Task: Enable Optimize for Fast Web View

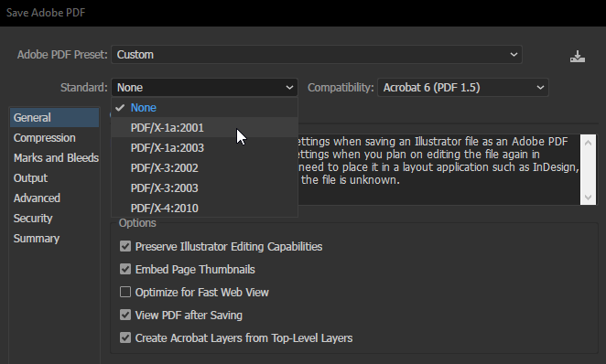Action: 125,292
